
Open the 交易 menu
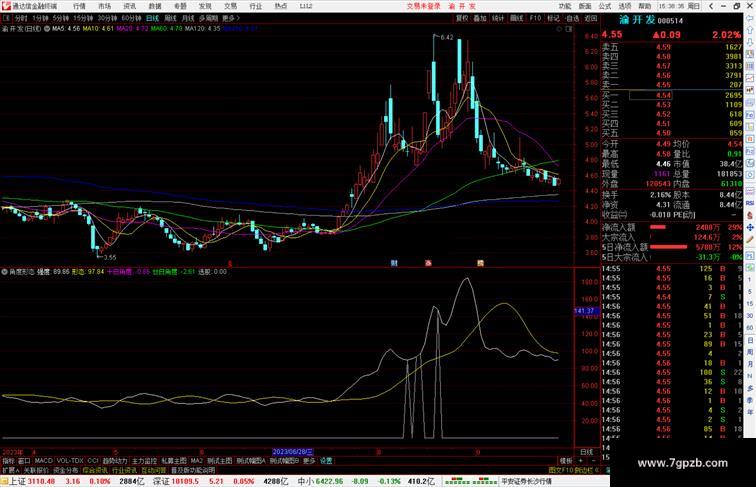coord(230,6)
